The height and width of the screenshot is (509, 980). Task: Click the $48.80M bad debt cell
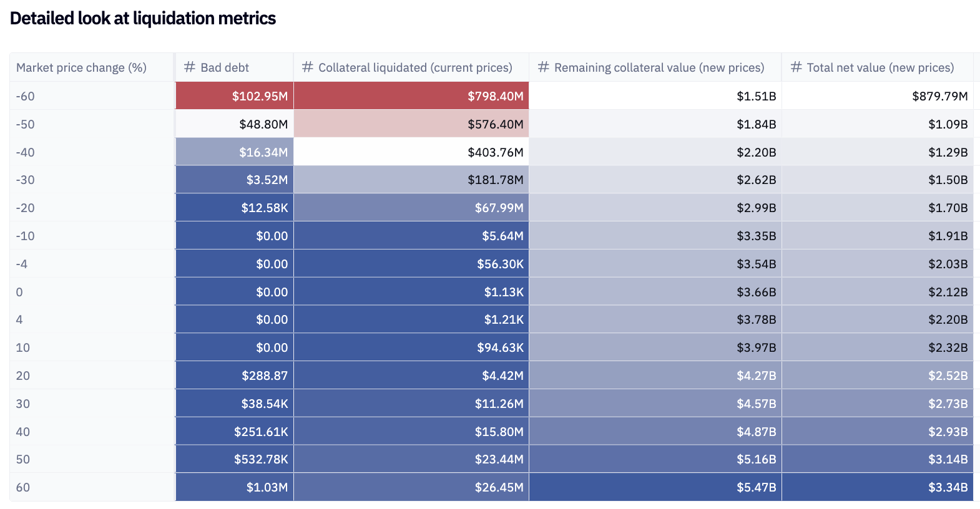235,124
